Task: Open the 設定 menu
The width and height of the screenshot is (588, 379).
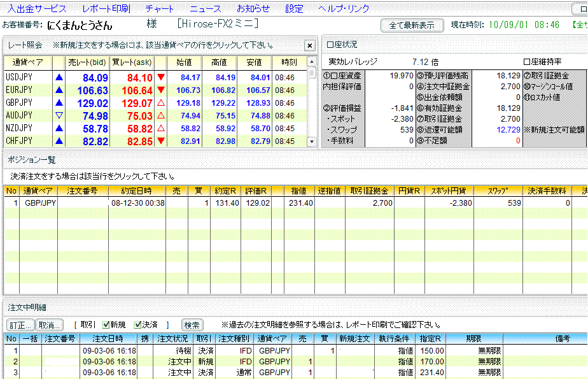Action: (294, 8)
